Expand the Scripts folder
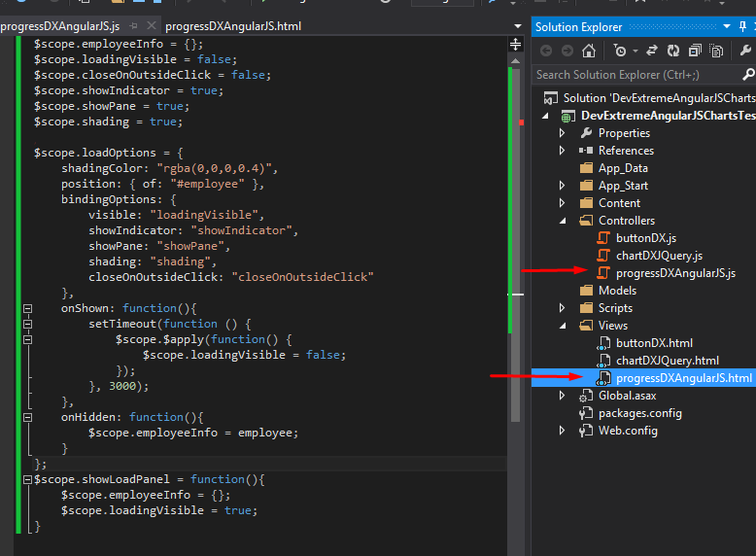This screenshot has height=556, width=756. point(563,308)
